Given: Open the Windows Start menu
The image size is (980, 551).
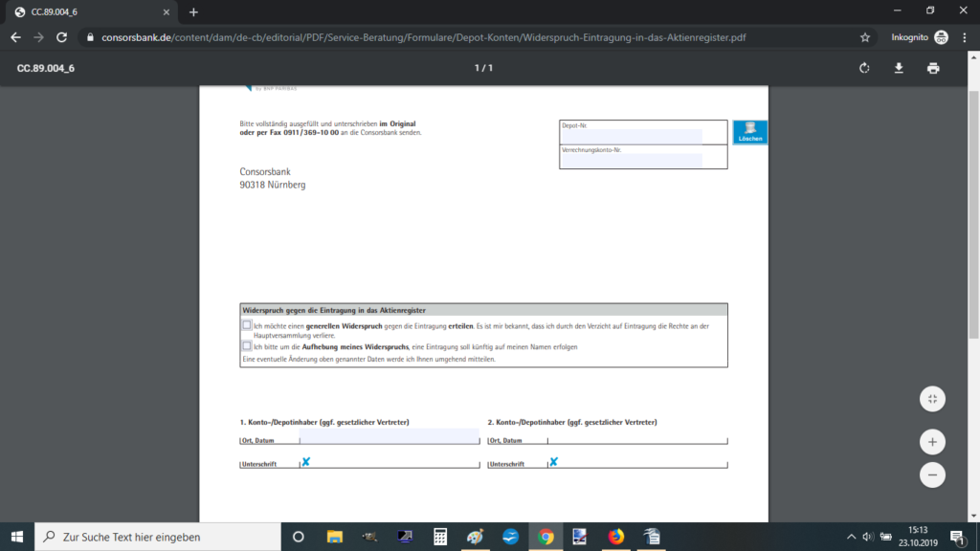Looking at the screenshot, I should point(17,537).
